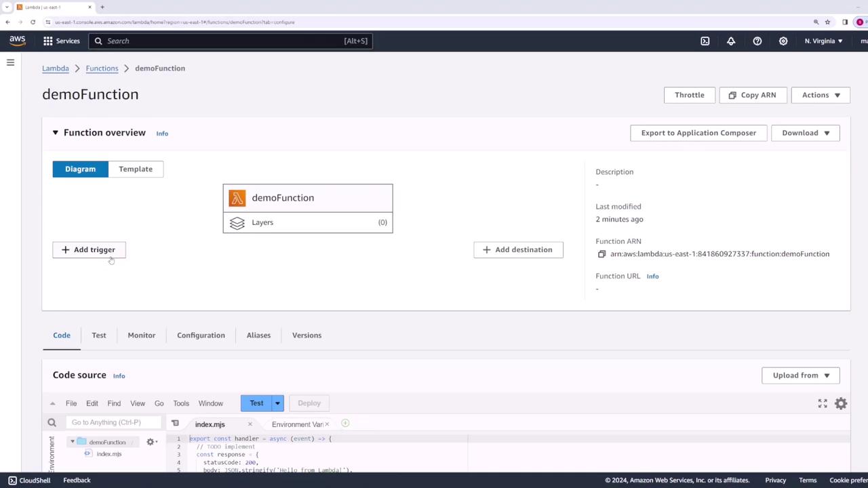Click the site information icon in address bar
Screen dimensions: 868x488
click(48, 22)
